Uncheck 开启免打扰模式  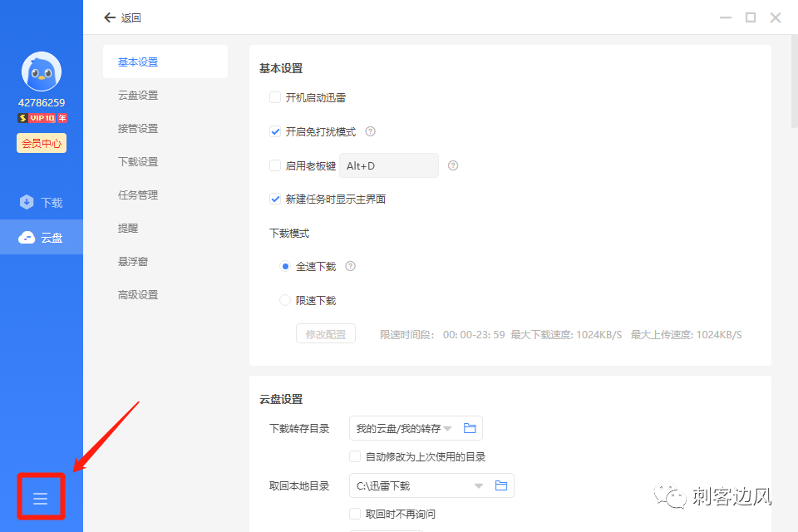point(275,131)
